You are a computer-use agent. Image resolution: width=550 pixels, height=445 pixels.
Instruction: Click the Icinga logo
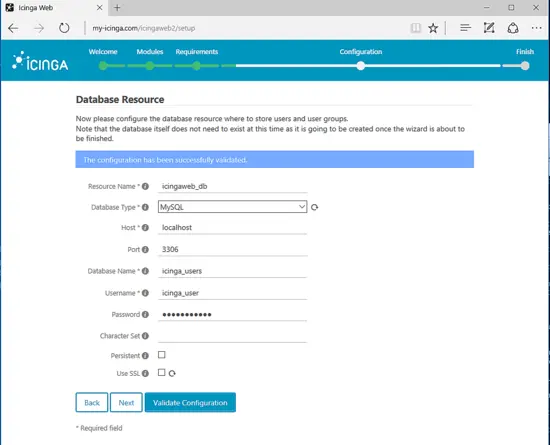[x=40, y=61]
